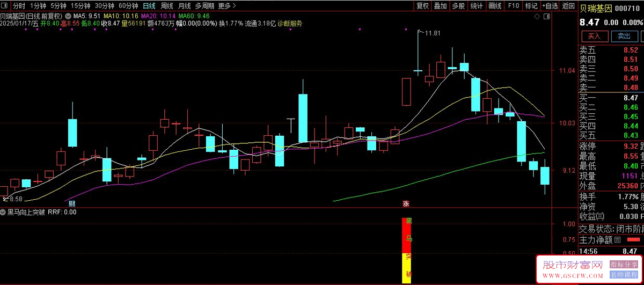Open the 多股 multi-stock view
This screenshot has width=644, height=285.
(458, 6)
